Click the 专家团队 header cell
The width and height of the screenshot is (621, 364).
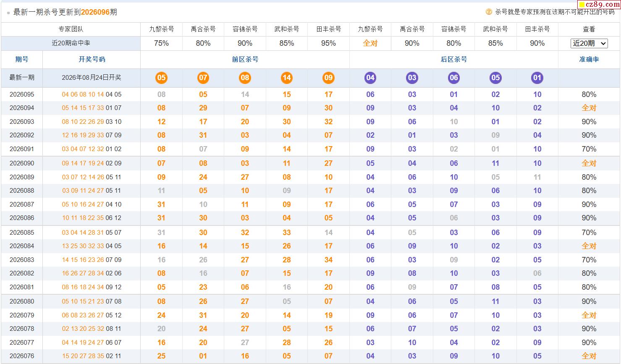pos(71,29)
